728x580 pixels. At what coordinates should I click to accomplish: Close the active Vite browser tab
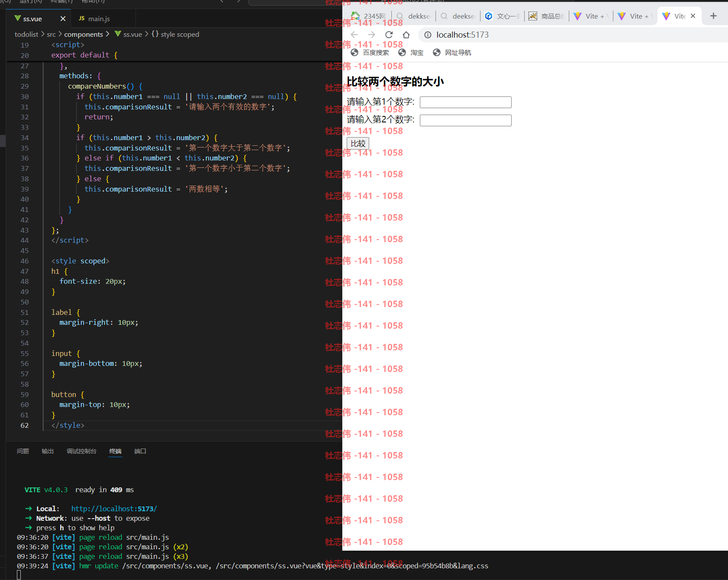(693, 16)
